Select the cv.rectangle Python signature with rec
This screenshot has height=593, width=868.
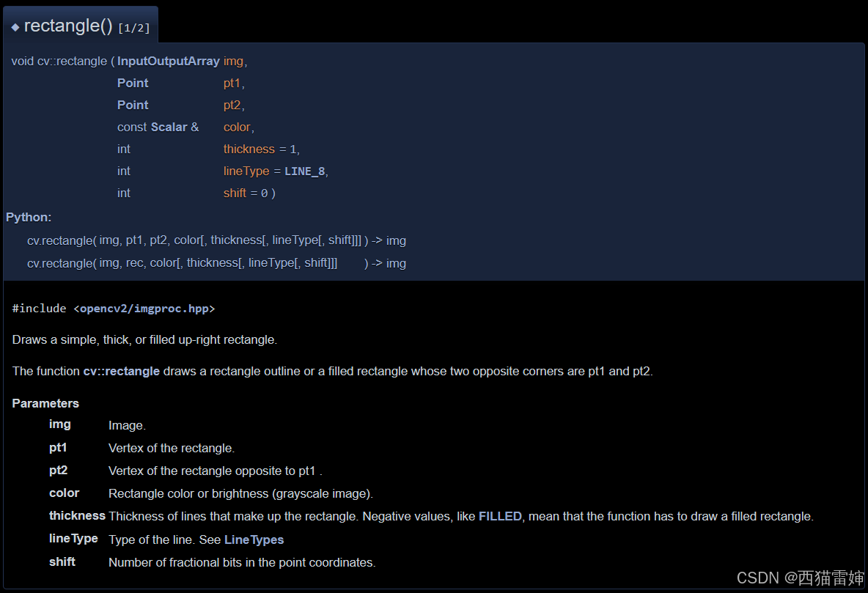click(216, 263)
